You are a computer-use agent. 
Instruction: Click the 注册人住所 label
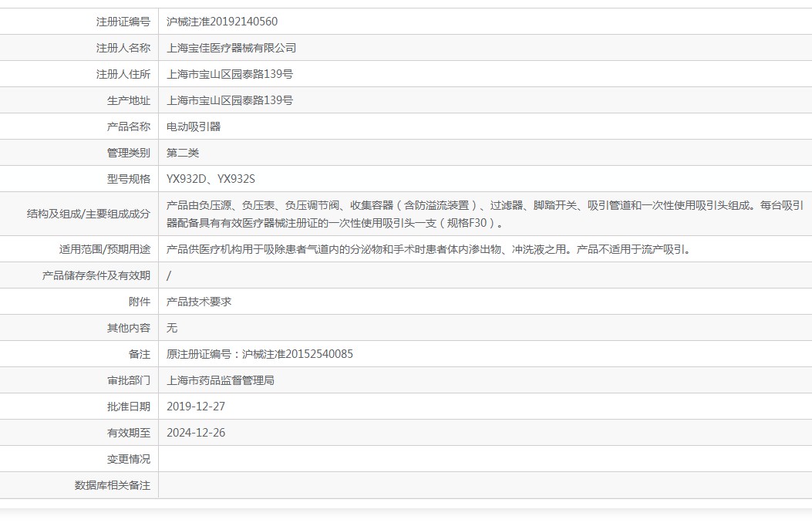coord(123,74)
